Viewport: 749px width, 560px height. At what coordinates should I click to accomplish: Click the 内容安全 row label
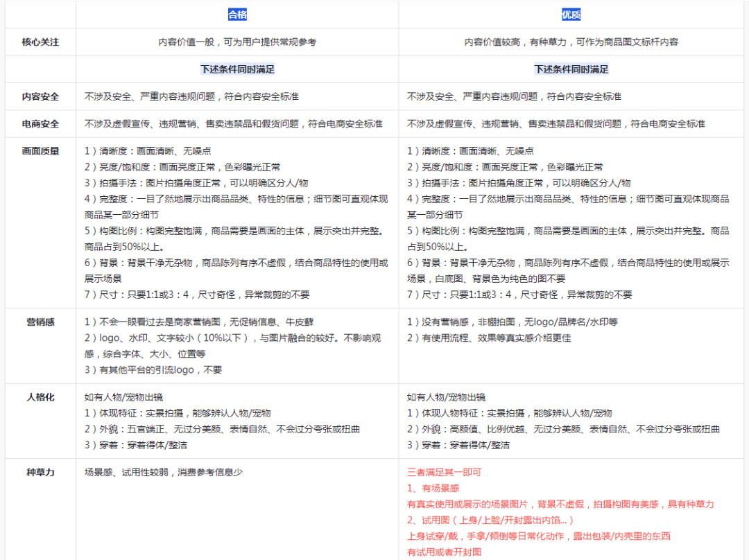point(38,96)
